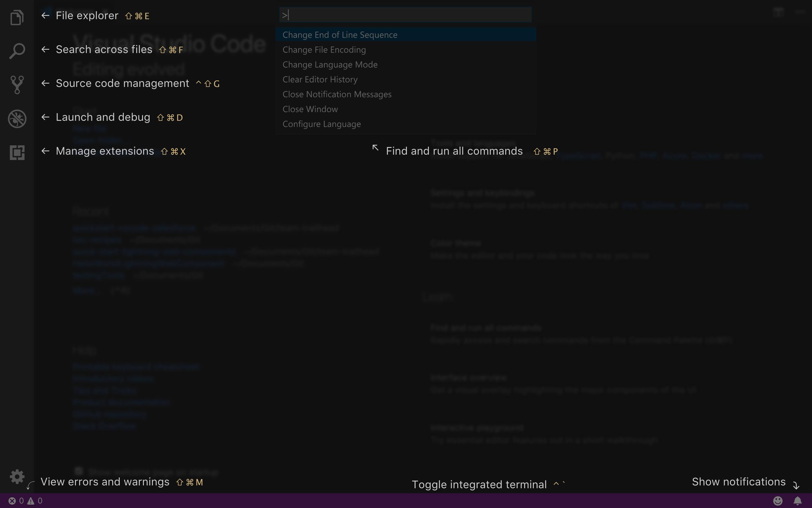Select Change End of Line Sequence command
Screen dimensions: 812x508
click(x=406, y=35)
